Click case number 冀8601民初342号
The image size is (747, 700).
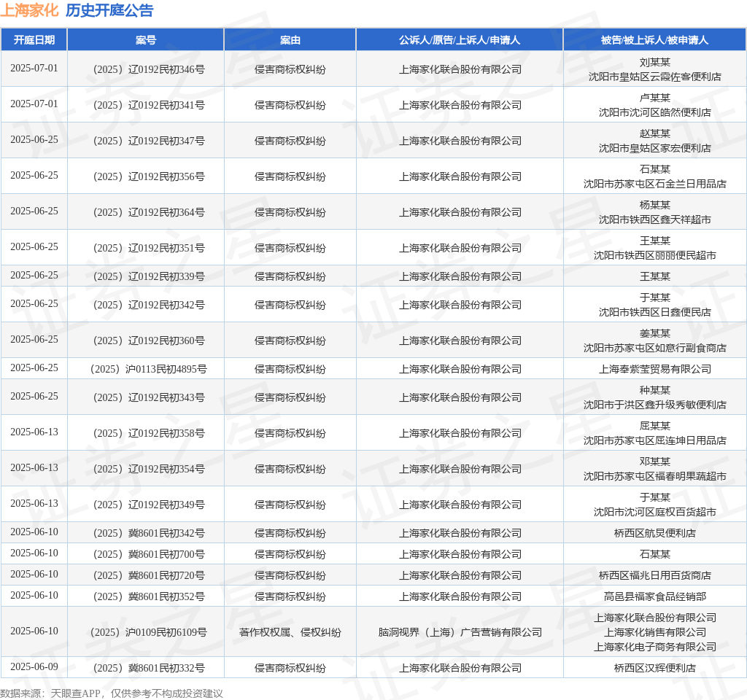point(149,533)
